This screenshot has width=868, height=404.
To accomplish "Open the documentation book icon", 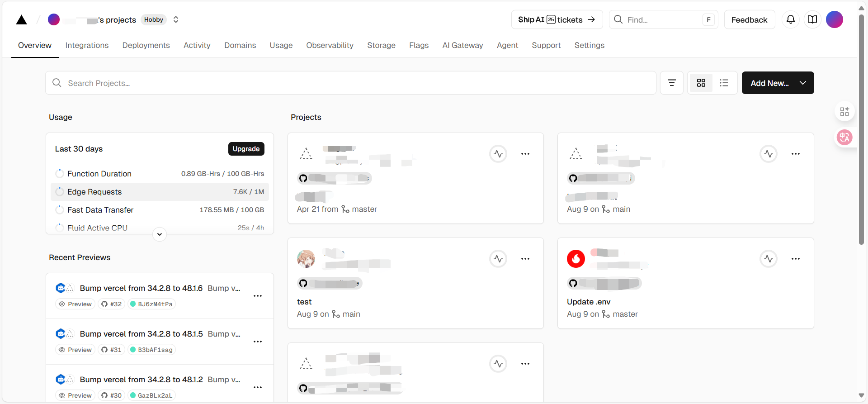I will [x=812, y=19].
